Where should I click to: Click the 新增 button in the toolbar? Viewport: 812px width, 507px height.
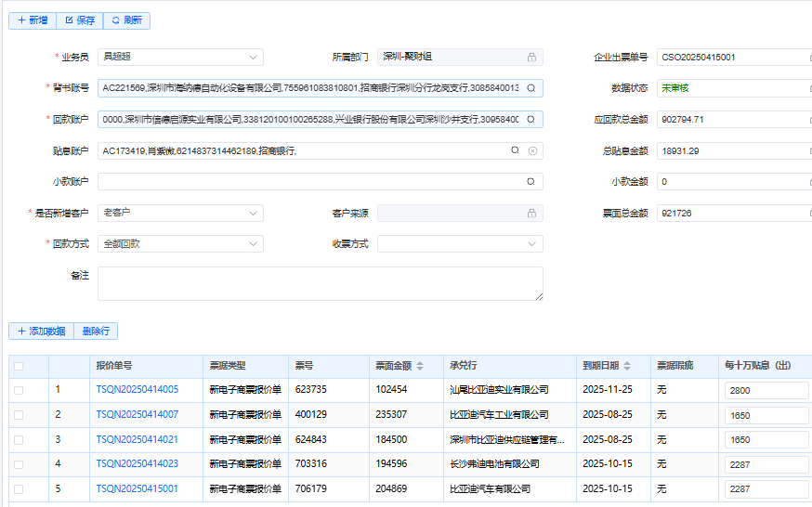coord(33,19)
